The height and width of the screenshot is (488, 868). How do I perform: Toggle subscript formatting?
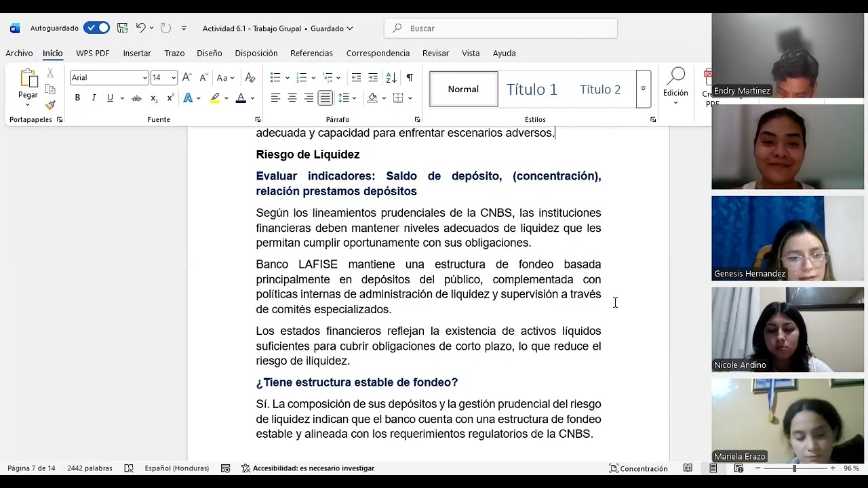[x=154, y=98]
